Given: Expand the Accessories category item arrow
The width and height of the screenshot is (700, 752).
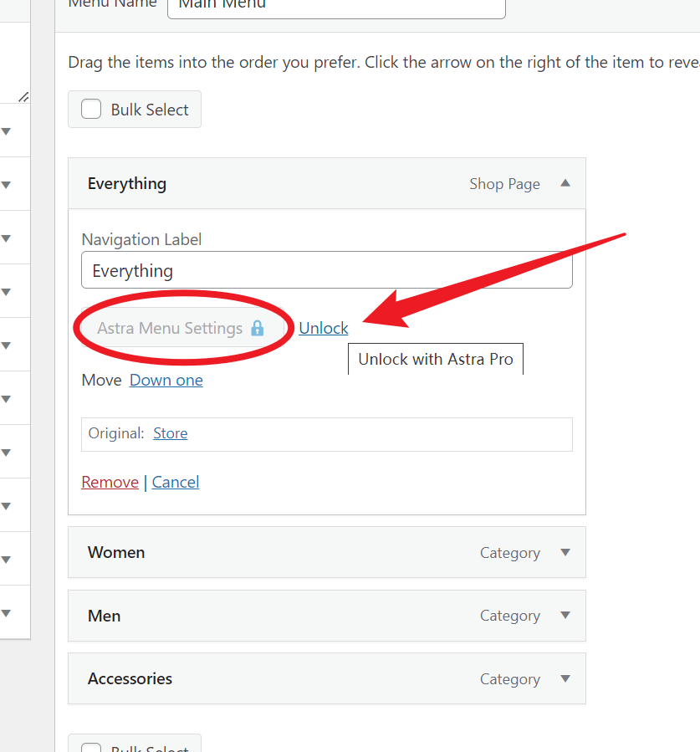Looking at the screenshot, I should (565, 679).
